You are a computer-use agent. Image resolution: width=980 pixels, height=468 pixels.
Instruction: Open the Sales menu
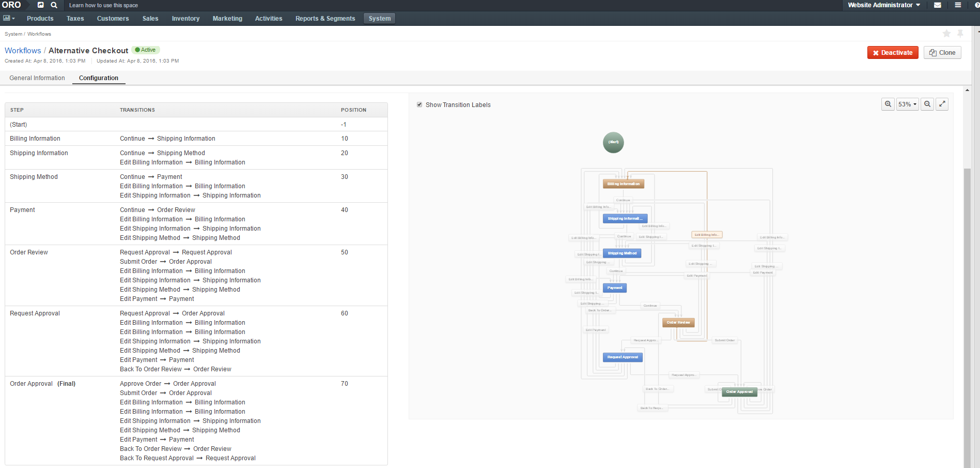(x=150, y=19)
